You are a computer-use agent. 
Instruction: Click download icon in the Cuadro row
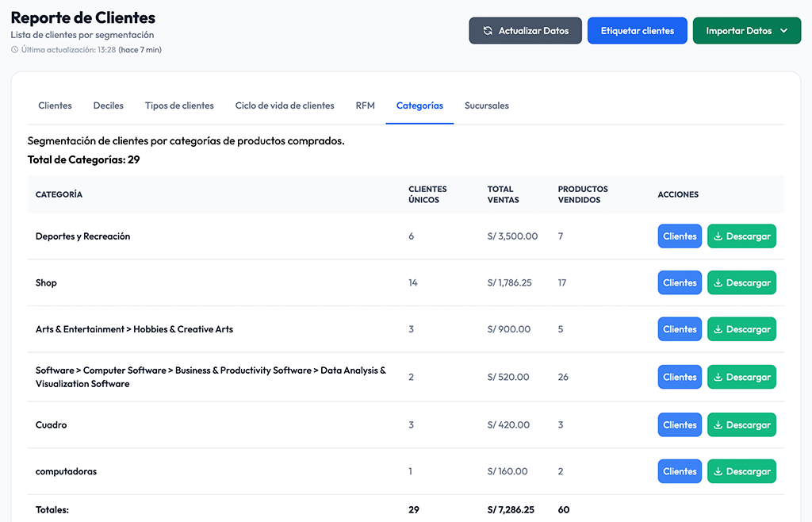click(x=718, y=425)
